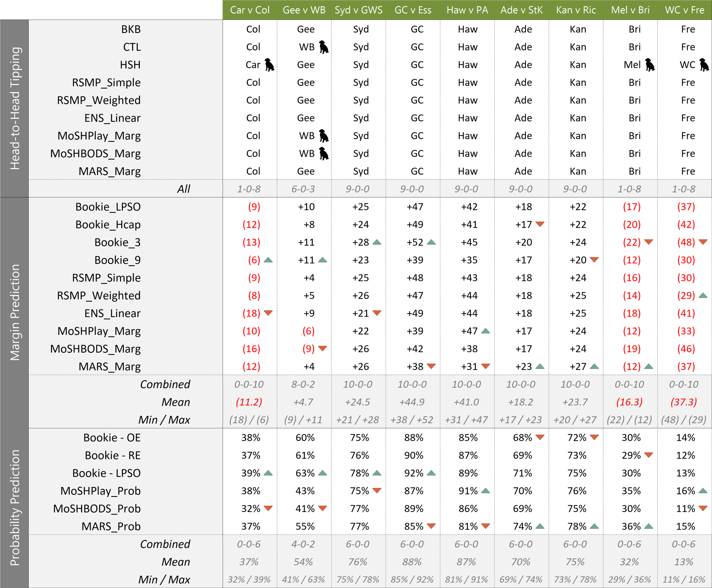Click the Probability Prediction section label
Image resolution: width=712 pixels, height=588 pixels.
click(15, 508)
